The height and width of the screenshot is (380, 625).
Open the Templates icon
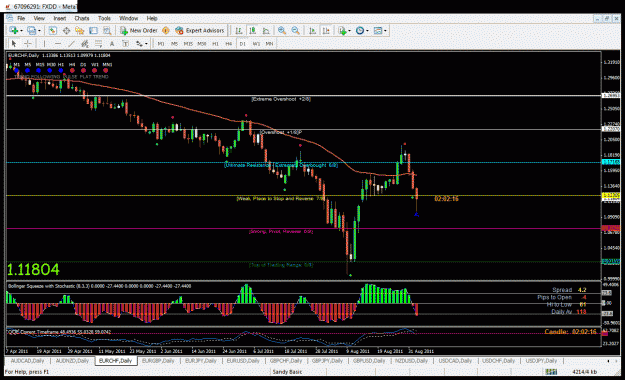(377, 30)
